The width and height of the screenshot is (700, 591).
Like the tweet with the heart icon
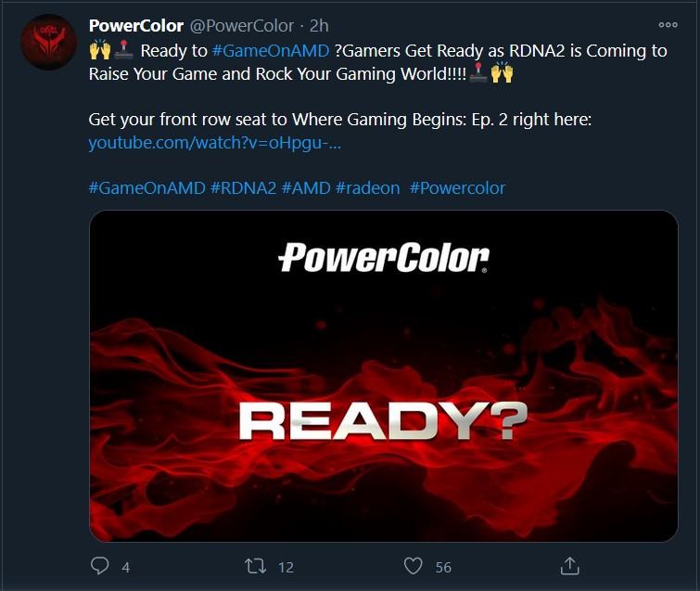(413, 566)
